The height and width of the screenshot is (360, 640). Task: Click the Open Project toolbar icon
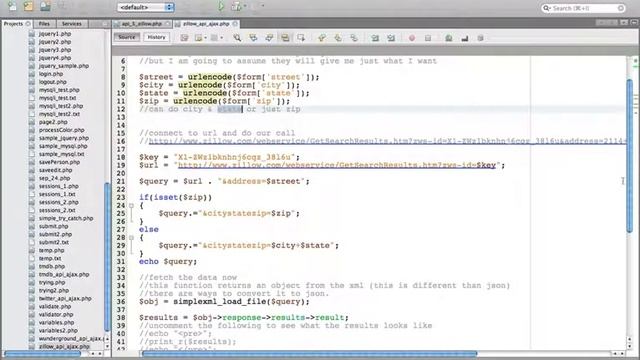(x=45, y=6)
